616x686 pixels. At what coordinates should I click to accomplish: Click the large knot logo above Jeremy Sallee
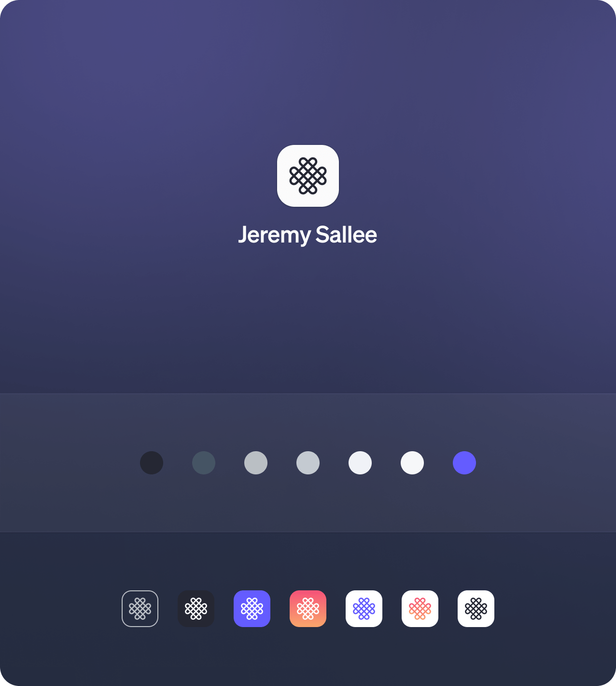[x=308, y=176]
